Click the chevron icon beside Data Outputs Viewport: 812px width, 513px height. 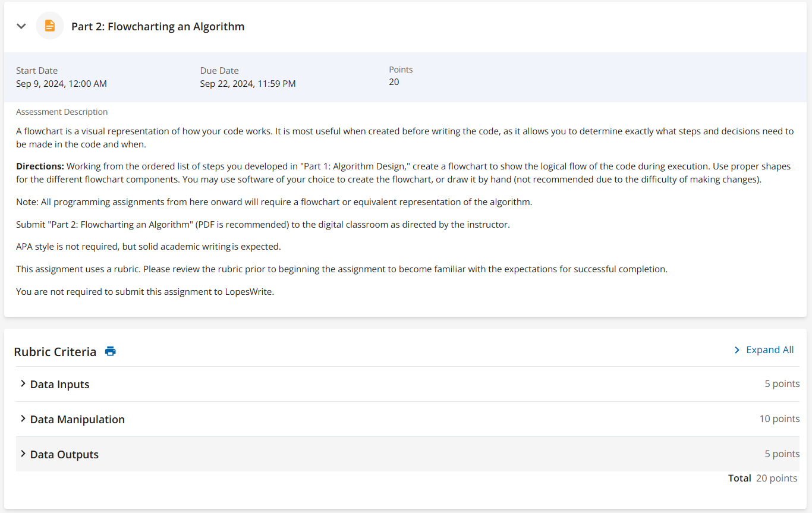coord(23,454)
